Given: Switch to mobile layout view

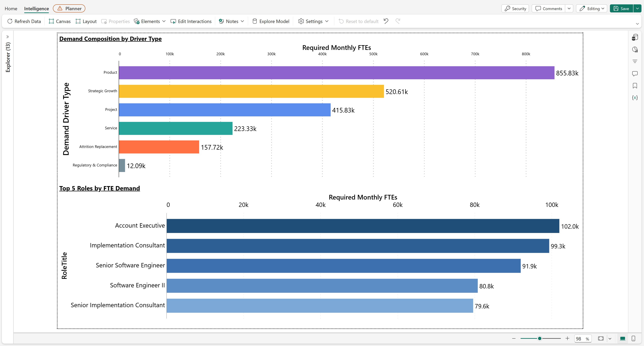Looking at the screenshot, I should tap(633, 338).
